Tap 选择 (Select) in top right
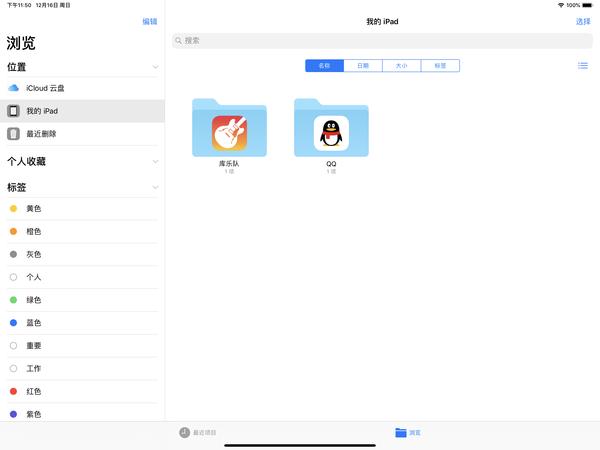 coord(583,21)
